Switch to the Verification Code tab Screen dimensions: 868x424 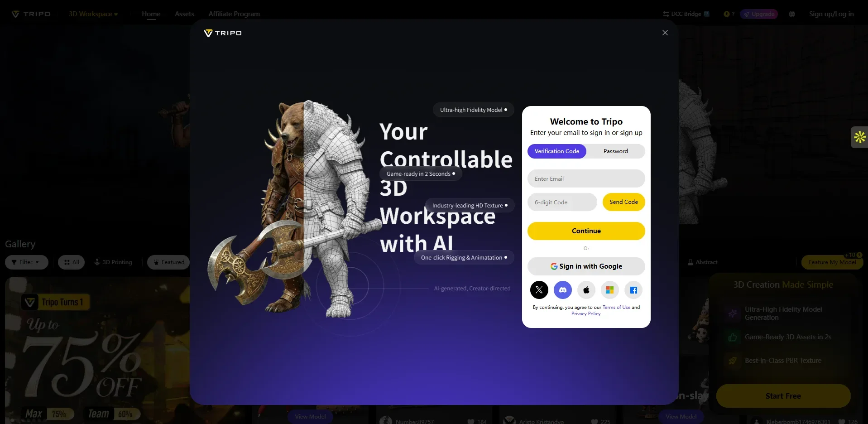click(556, 151)
